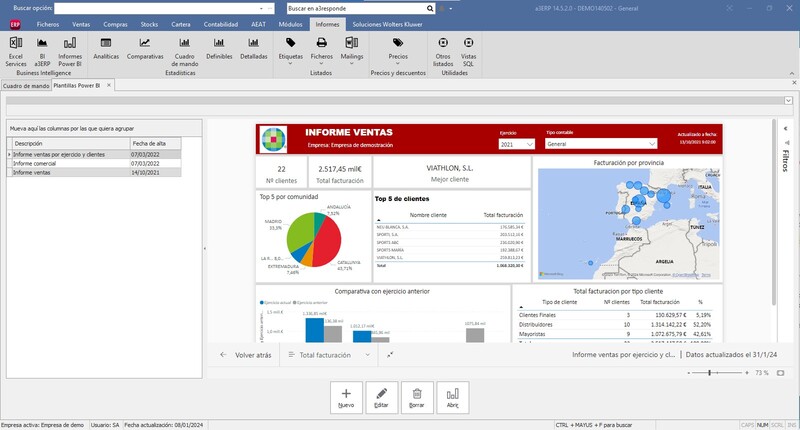Expand the Precios dropdown menu
Screen dimensions: 800x430
point(399,49)
